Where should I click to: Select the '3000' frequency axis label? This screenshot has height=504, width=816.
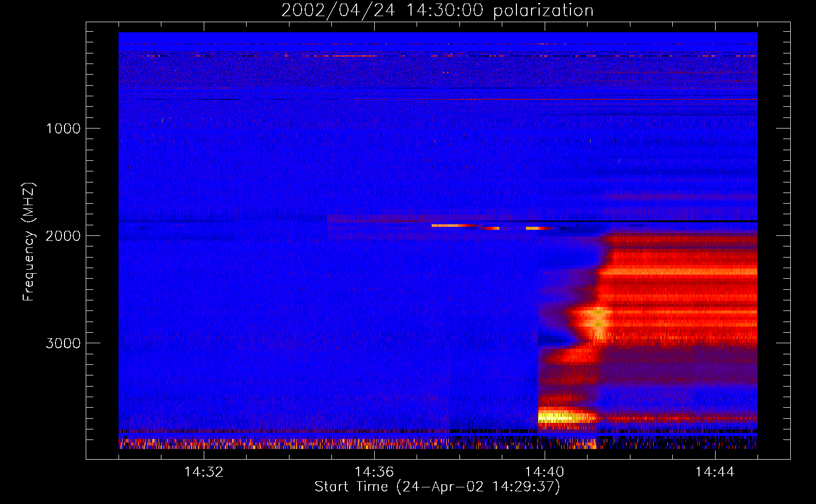[63, 343]
